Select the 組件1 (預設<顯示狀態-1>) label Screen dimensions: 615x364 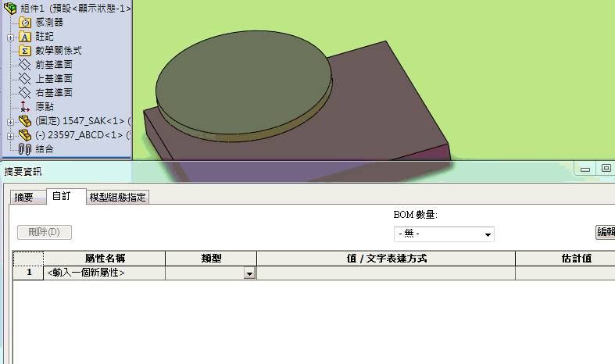[76, 8]
